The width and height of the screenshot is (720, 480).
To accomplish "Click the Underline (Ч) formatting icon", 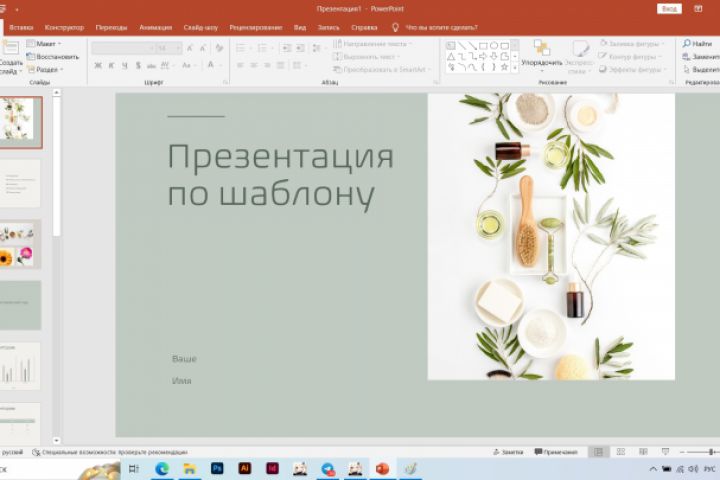I will (x=124, y=66).
